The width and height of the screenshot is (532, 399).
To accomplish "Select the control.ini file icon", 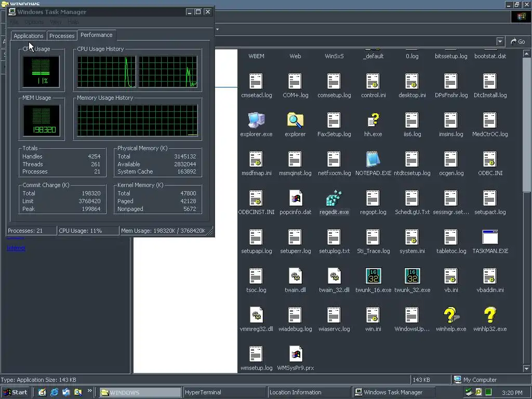I will tap(373, 81).
